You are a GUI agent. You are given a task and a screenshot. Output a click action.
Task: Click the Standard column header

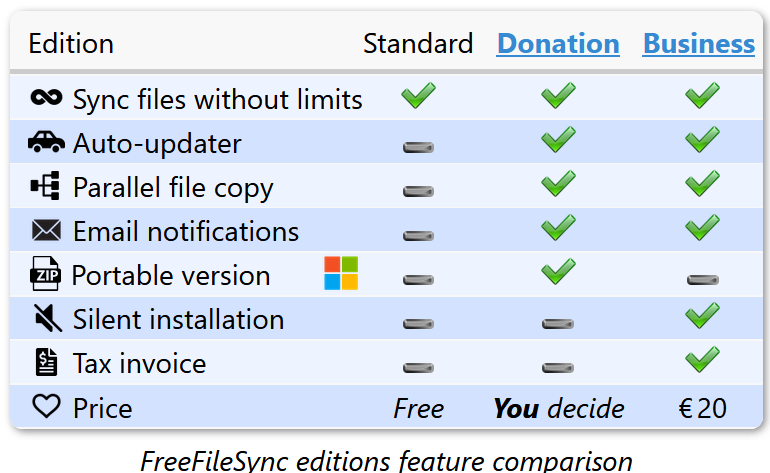[418, 44]
